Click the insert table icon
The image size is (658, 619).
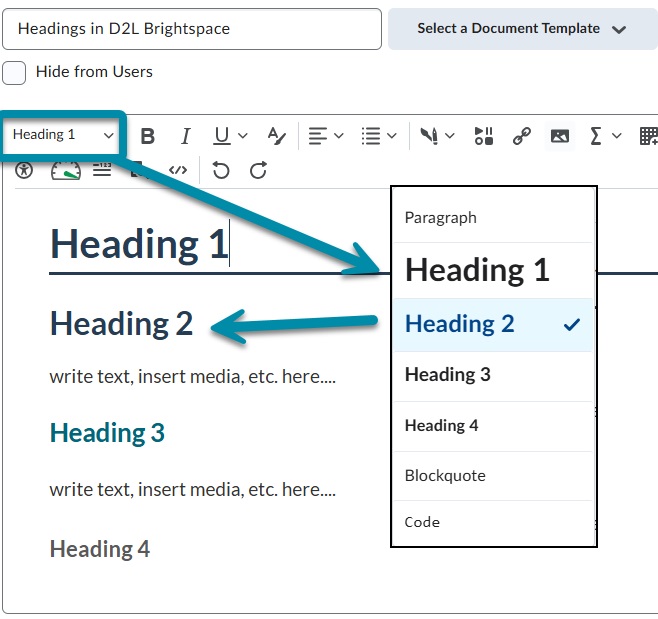(x=648, y=136)
